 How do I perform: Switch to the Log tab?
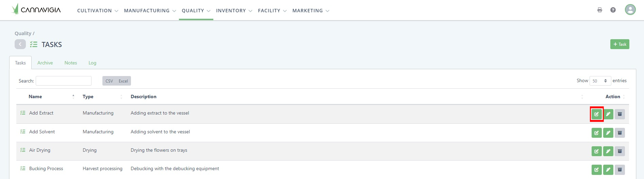click(x=92, y=63)
